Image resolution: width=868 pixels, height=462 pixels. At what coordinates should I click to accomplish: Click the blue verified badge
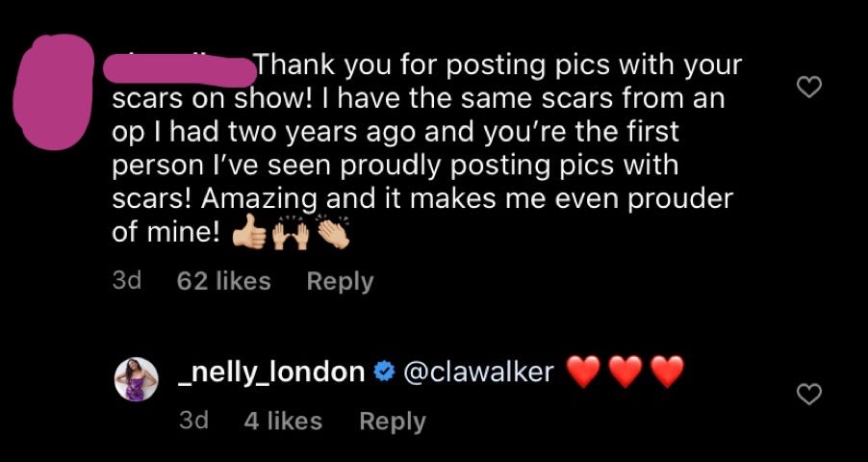pyautogui.click(x=382, y=372)
